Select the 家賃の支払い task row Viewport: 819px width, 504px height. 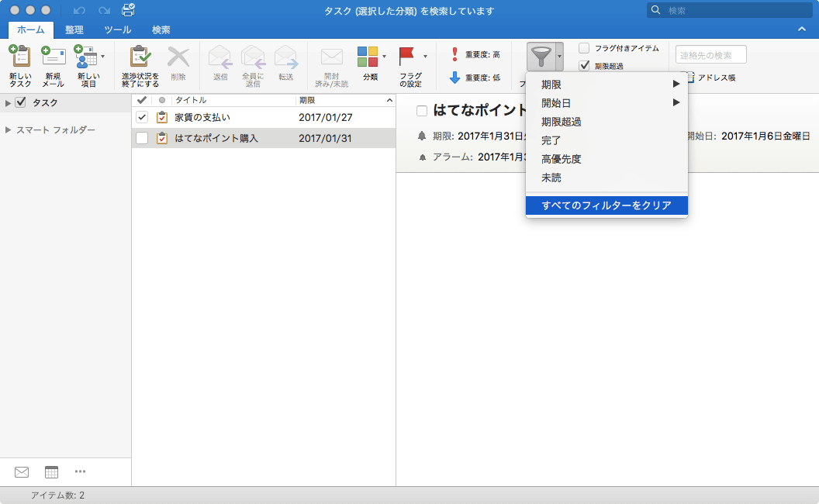pyautogui.click(x=264, y=117)
